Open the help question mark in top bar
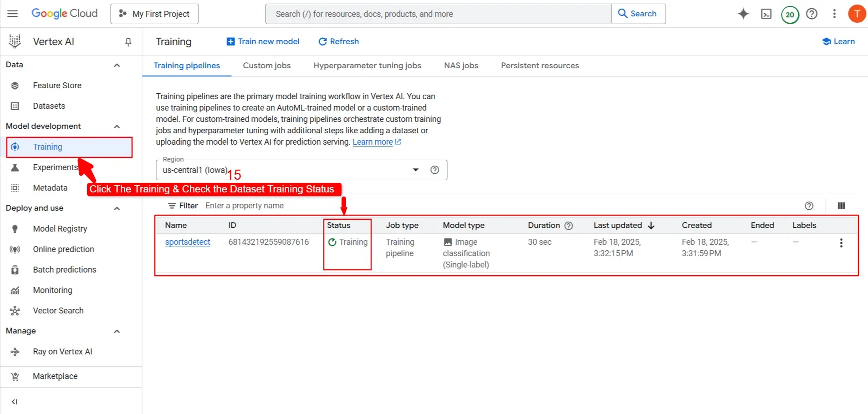 812,14
